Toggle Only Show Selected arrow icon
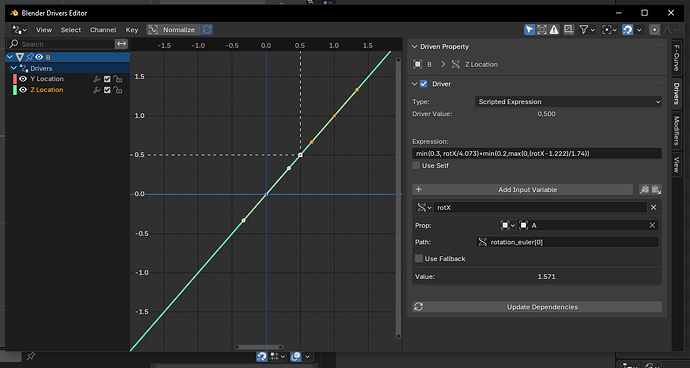The height and width of the screenshot is (368, 690). 529,29
